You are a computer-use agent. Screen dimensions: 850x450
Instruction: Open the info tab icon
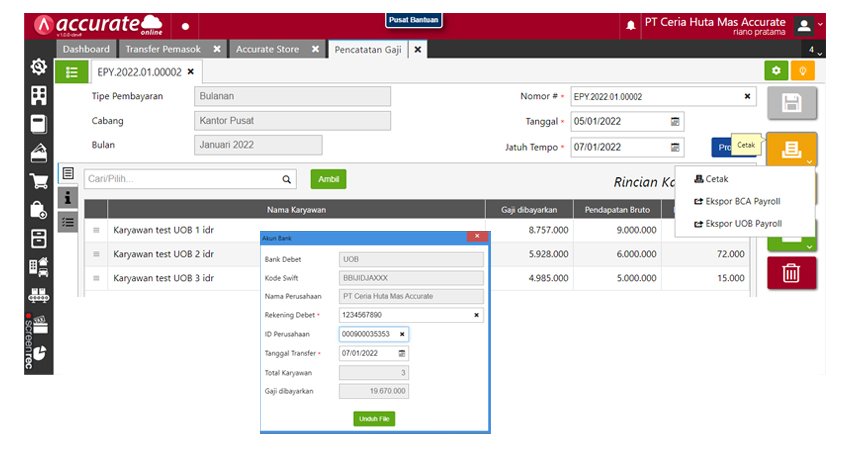[68, 198]
